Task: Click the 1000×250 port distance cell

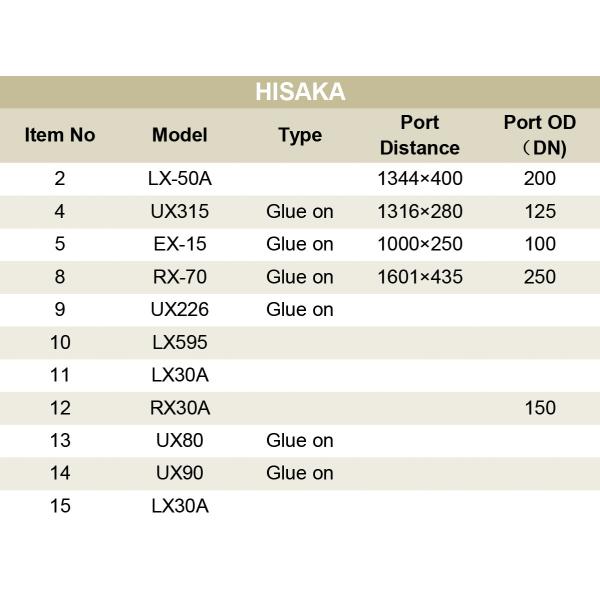Action: pos(420,244)
